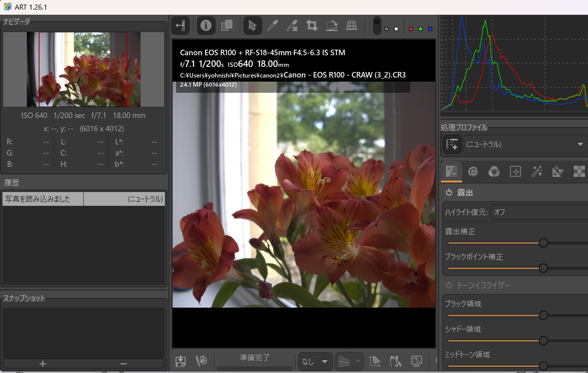
Task: Open the perspective correction grid tool
Action: [351, 25]
